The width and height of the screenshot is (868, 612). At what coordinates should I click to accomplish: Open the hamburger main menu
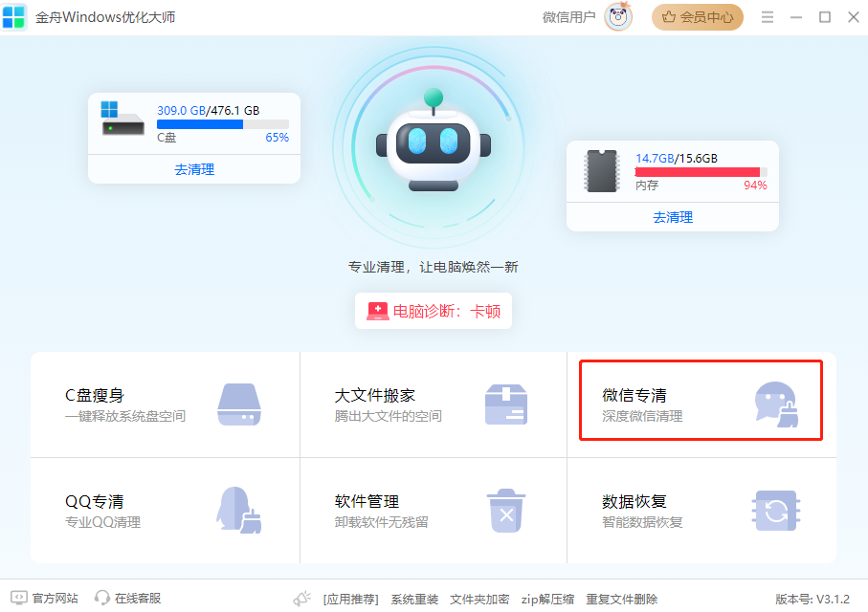coord(768,17)
